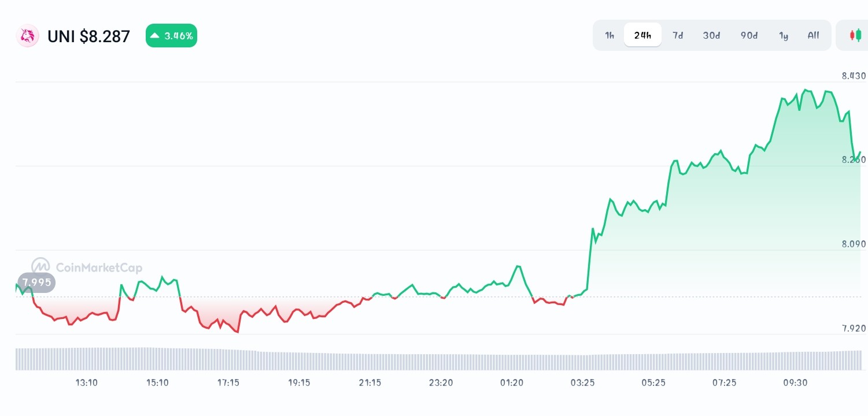Select the 1y timeframe tab
Screen dimensions: 868x416
(784, 35)
